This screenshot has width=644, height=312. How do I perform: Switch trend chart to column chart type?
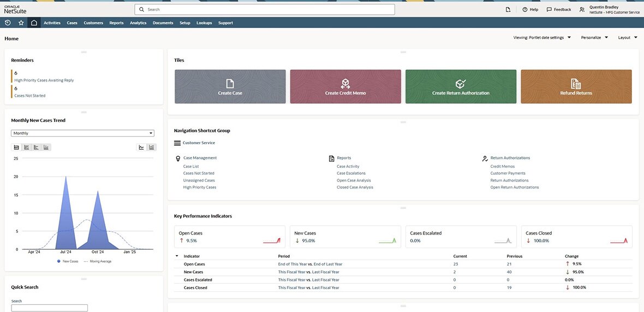point(46,147)
